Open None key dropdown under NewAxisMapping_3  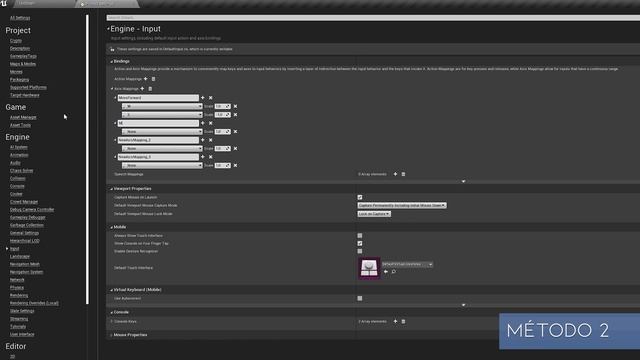[x=162, y=165]
